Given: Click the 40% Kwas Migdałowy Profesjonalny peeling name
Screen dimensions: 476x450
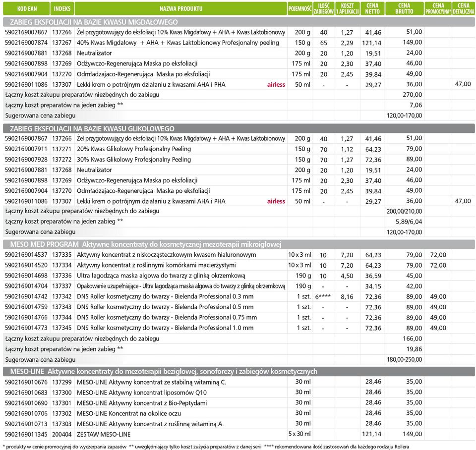Looking at the screenshot, I should [178, 43].
